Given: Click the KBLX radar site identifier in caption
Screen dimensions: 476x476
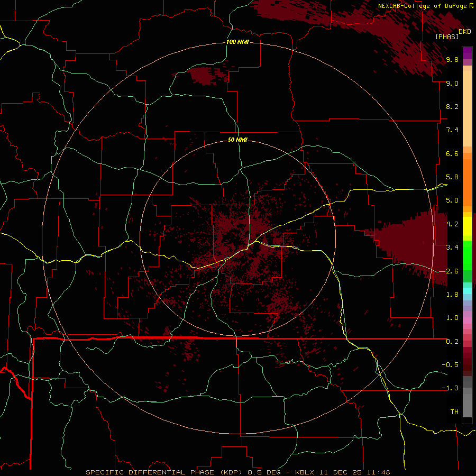Looking at the screenshot, I should 305,472.
